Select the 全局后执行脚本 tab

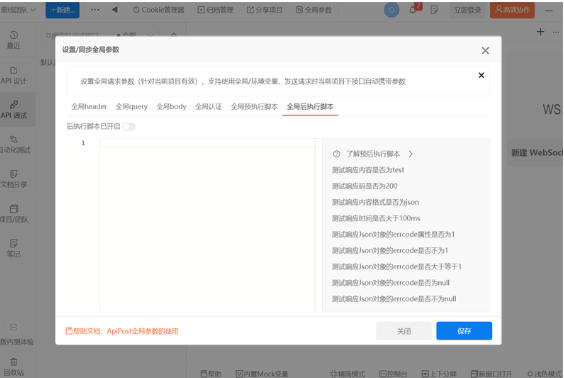pyautogui.click(x=310, y=106)
